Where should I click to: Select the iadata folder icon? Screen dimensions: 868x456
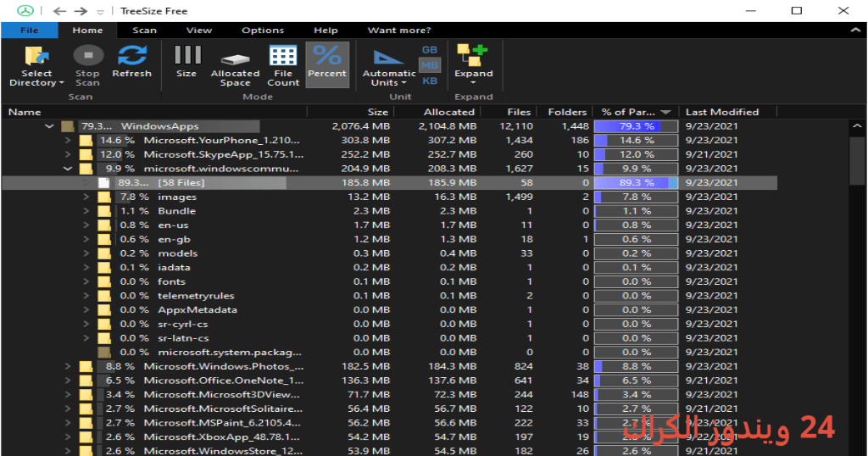[x=104, y=268]
